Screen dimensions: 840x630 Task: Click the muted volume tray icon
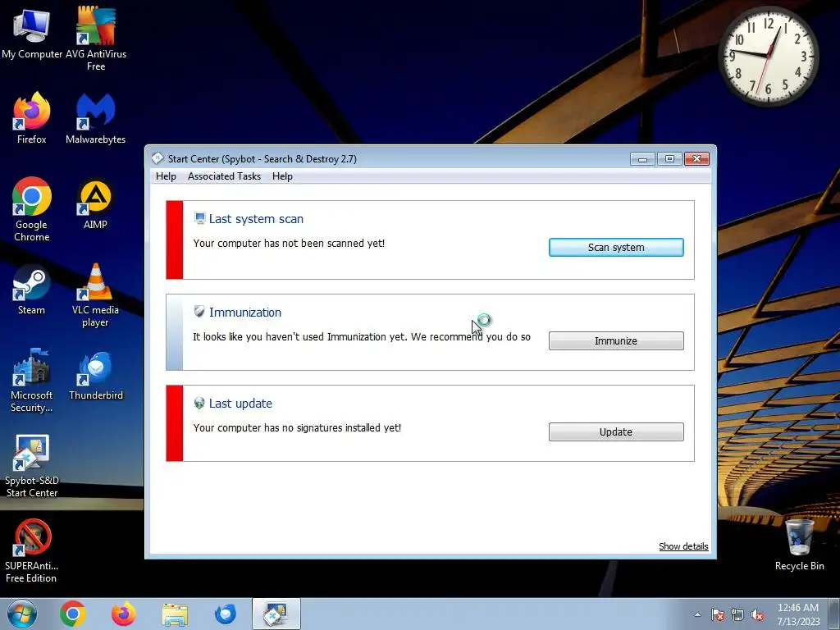point(757,614)
